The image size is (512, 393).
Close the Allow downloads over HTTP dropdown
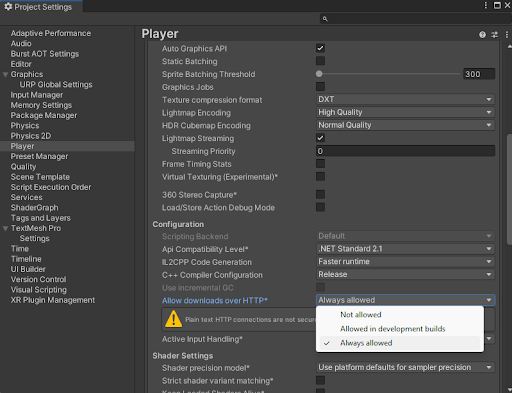[x=405, y=300]
